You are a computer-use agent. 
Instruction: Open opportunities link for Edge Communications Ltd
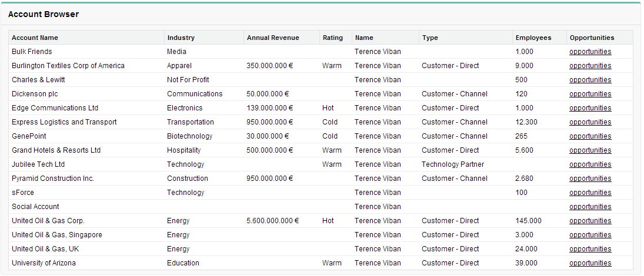point(590,108)
